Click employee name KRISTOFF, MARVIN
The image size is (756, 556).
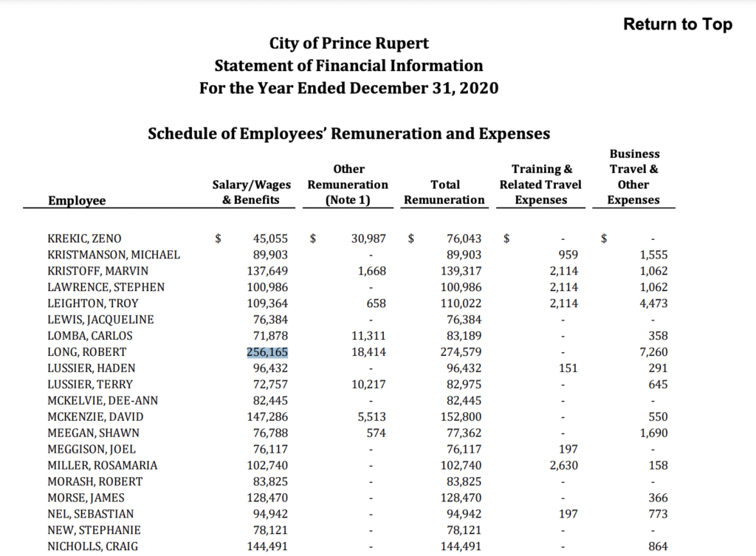[98, 271]
